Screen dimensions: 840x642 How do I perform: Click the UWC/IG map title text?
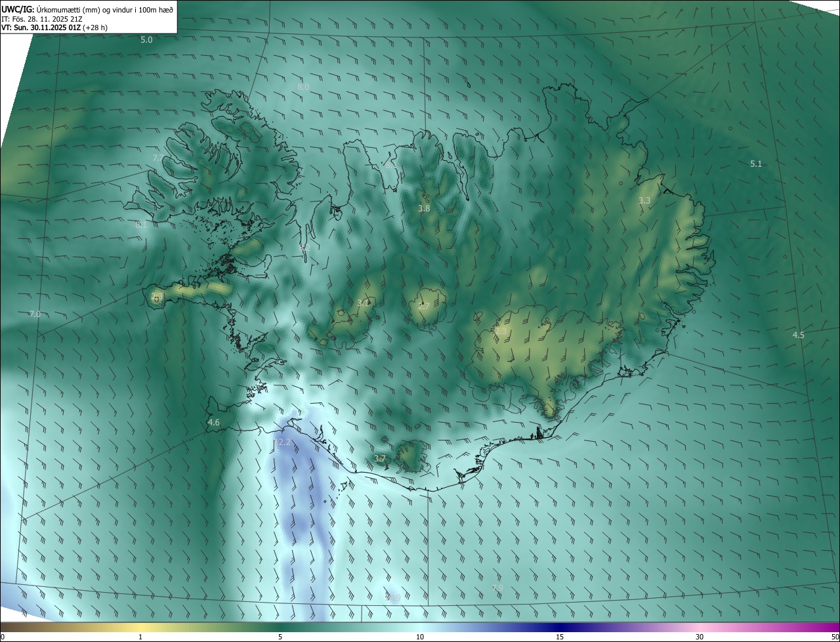[87, 9]
